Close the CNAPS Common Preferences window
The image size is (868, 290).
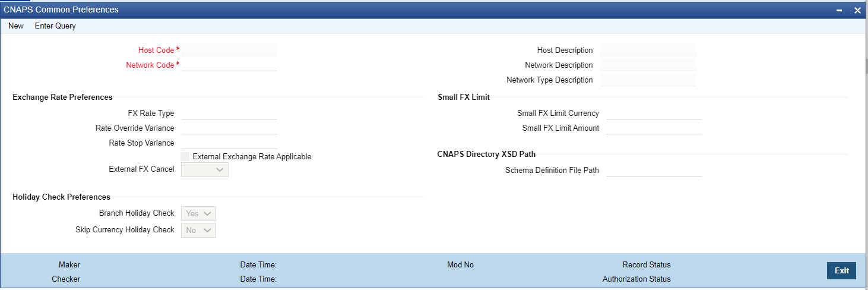click(857, 10)
